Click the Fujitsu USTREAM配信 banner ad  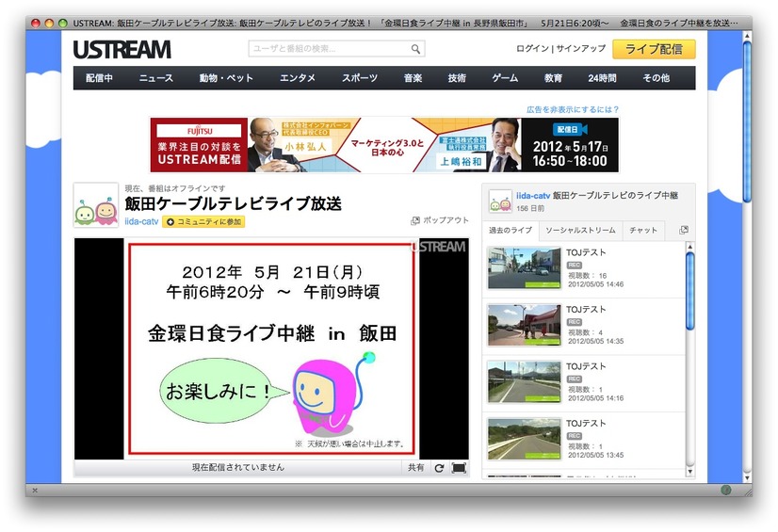384,145
